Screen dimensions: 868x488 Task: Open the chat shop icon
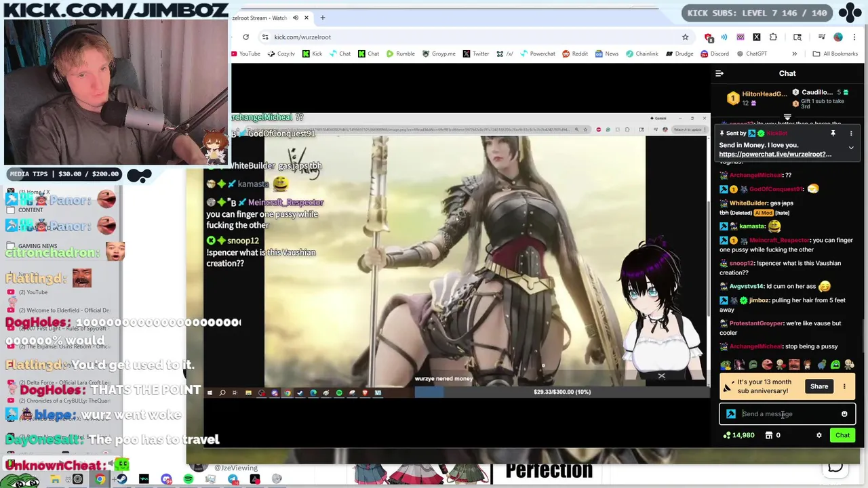769,435
